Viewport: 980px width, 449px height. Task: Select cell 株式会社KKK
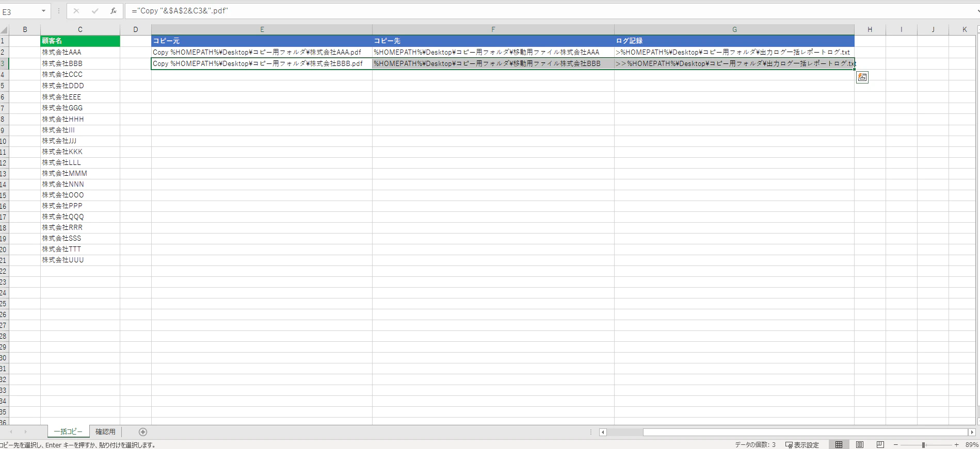point(80,152)
